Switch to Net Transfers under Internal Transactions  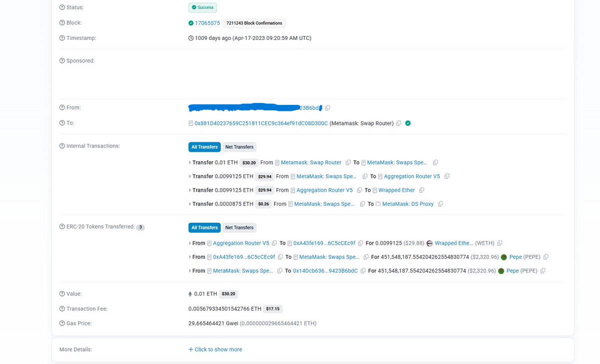coord(239,147)
